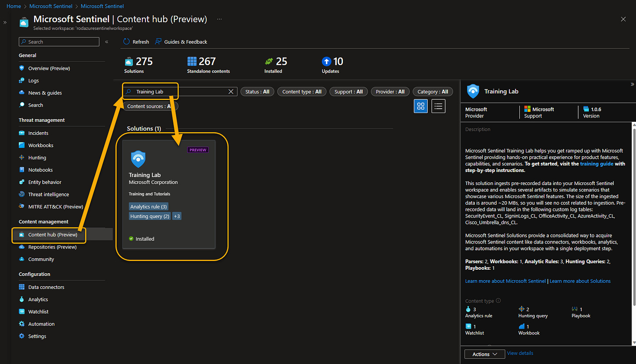Open Overview (Preview) in sidebar
Screen dimensions: 636x364
pyautogui.click(x=49, y=68)
